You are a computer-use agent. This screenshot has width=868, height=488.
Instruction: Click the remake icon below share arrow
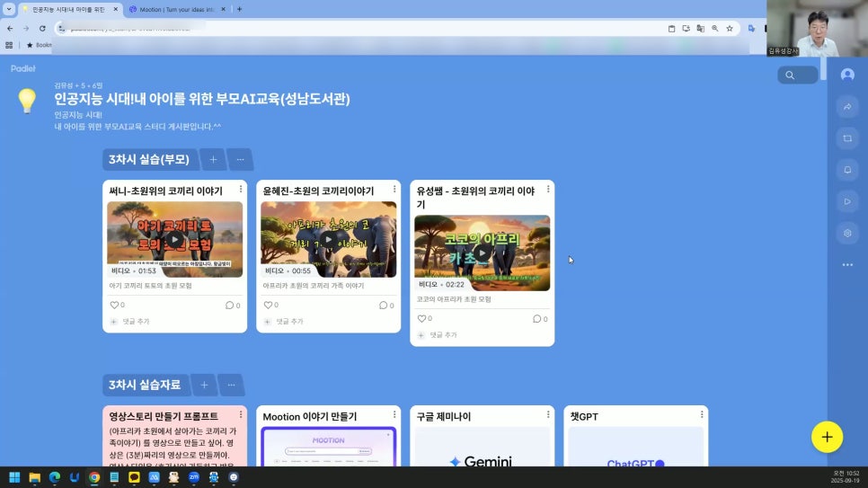click(x=847, y=138)
